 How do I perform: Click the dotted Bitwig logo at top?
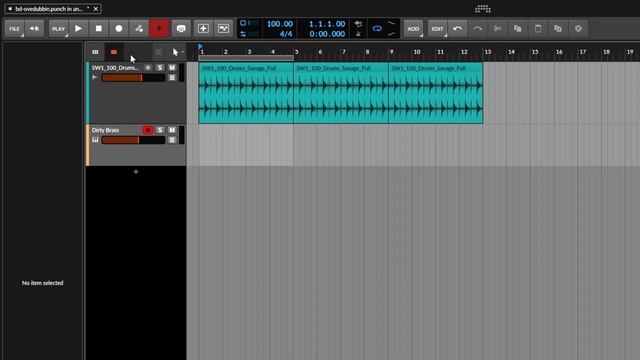(x=483, y=9)
